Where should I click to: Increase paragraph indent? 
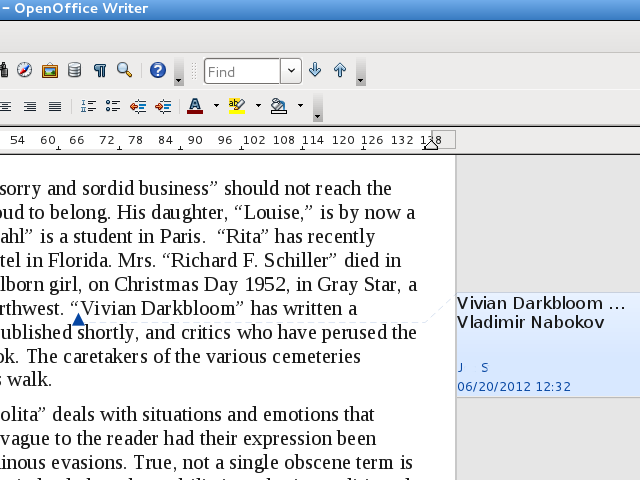point(163,107)
